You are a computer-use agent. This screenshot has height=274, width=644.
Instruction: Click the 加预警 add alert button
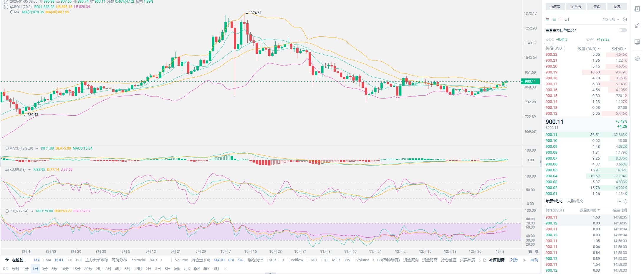point(555,7)
